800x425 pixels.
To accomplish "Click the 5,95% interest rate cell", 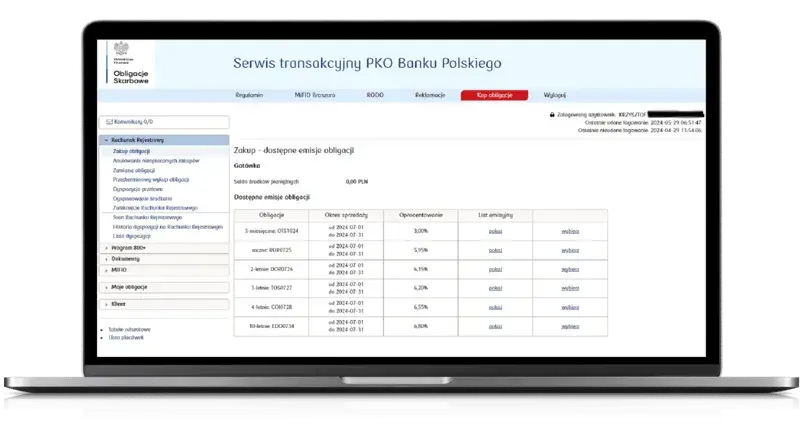I will (421, 251).
